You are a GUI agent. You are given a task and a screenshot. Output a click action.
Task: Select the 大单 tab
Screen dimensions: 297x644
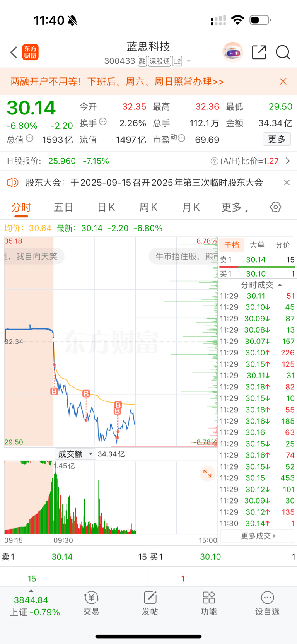click(x=257, y=245)
